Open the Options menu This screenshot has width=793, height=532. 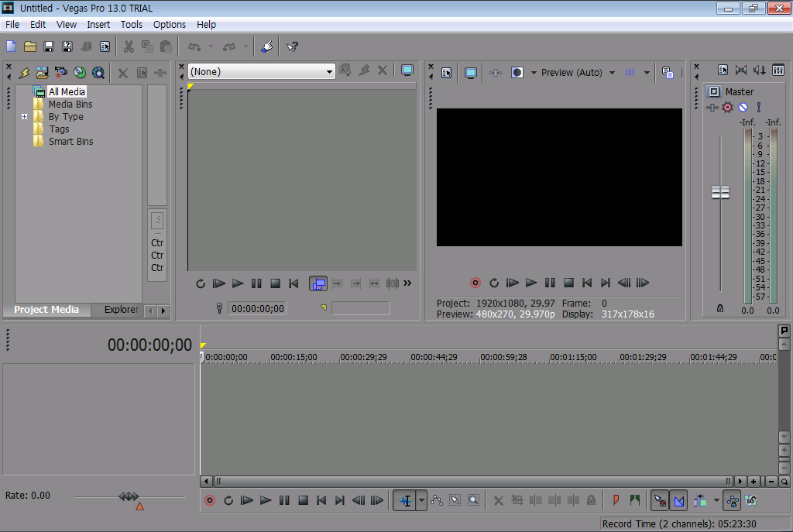pyautogui.click(x=170, y=24)
